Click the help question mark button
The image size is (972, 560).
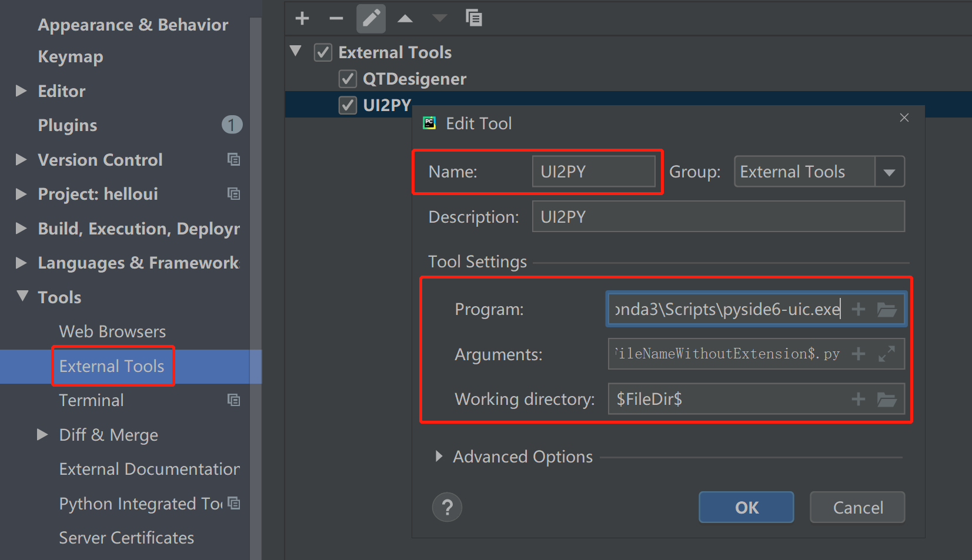[x=447, y=507]
